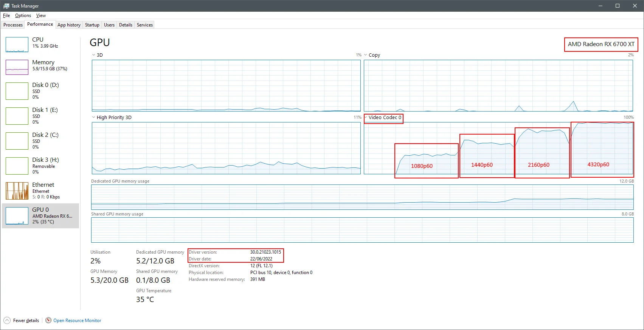Open the Video Codec 0 engine dropdown

point(366,117)
